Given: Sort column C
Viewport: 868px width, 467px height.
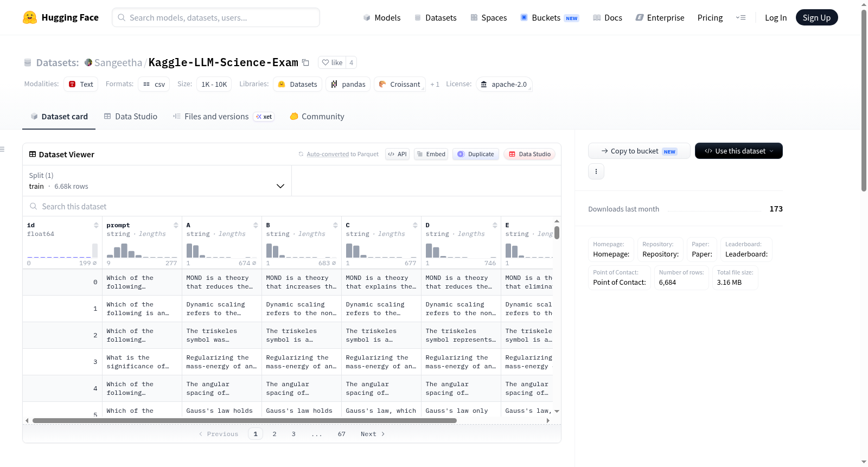Looking at the screenshot, I should [415, 225].
